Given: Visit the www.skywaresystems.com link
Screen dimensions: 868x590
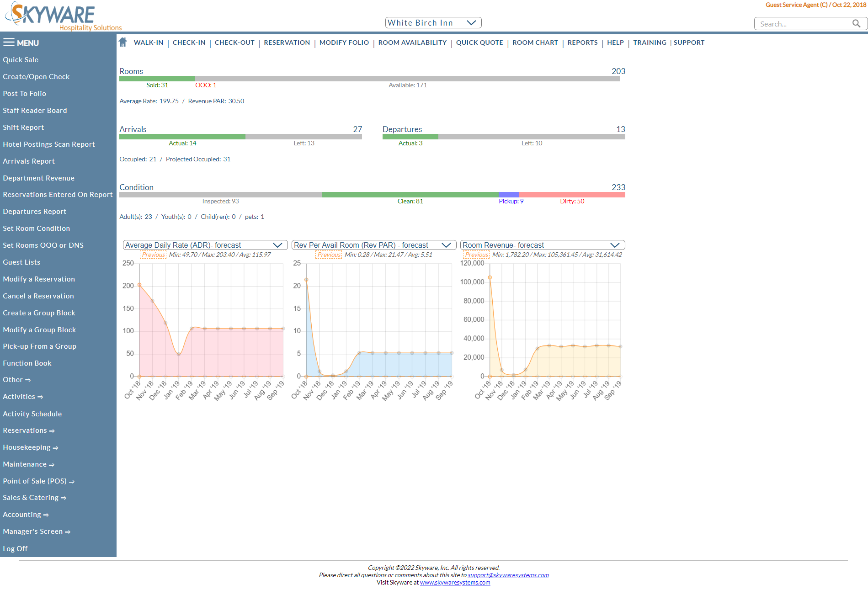Looking at the screenshot, I should coord(455,582).
